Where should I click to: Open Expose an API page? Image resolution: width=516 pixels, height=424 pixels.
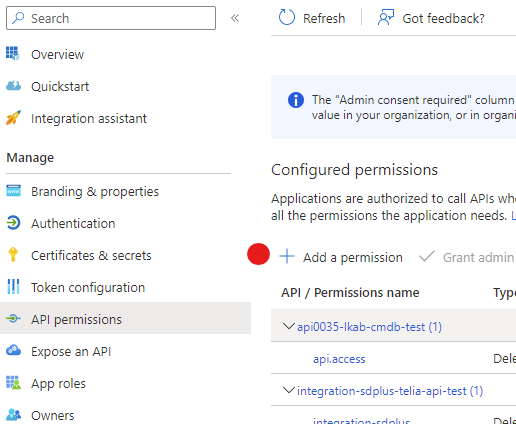coord(71,351)
